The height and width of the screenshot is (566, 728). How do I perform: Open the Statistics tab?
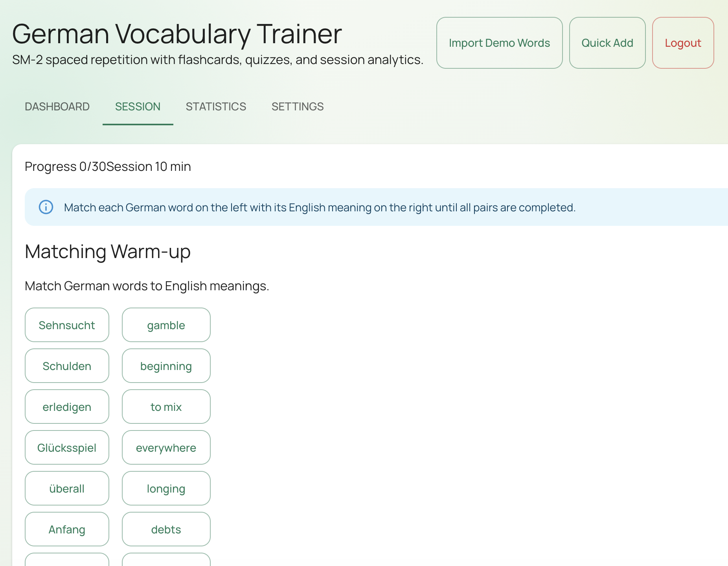[x=216, y=106]
